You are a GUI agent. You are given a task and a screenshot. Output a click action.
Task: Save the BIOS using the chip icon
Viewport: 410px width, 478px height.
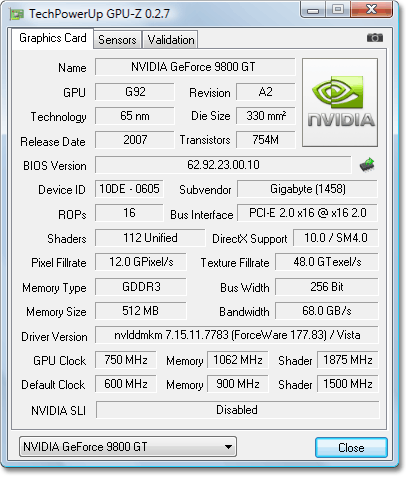[x=367, y=165]
